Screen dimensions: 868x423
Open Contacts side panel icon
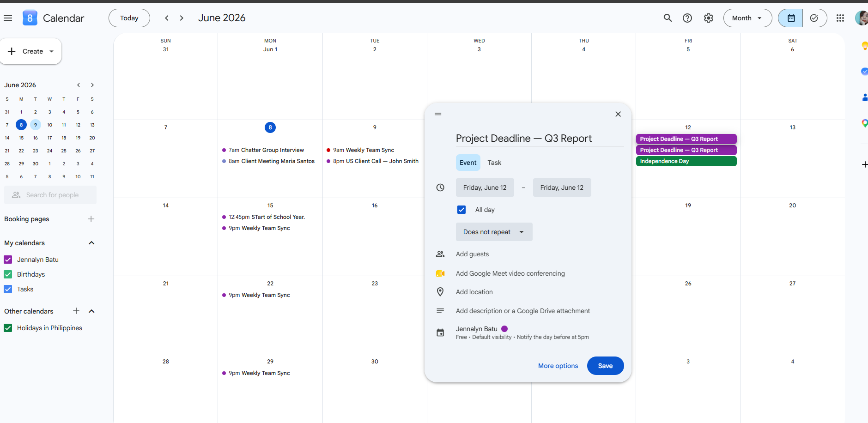point(864,97)
